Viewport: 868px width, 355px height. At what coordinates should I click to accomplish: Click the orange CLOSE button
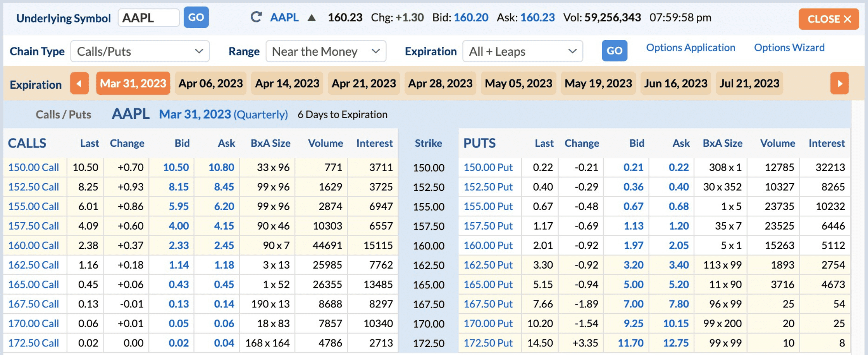(829, 19)
